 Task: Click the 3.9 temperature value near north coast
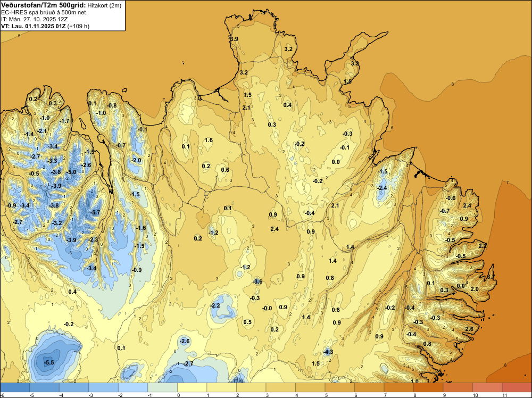coord(234,39)
